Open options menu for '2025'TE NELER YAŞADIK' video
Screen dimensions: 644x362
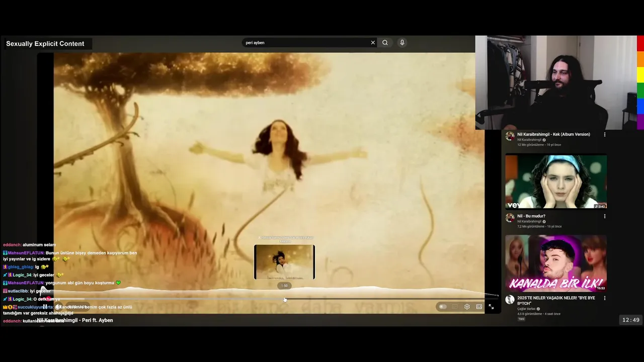pos(605,298)
